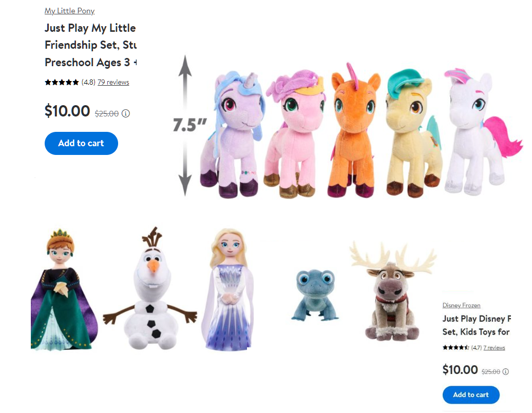Open the My Little Pony brand link
The image size is (532, 413).
[69, 11]
